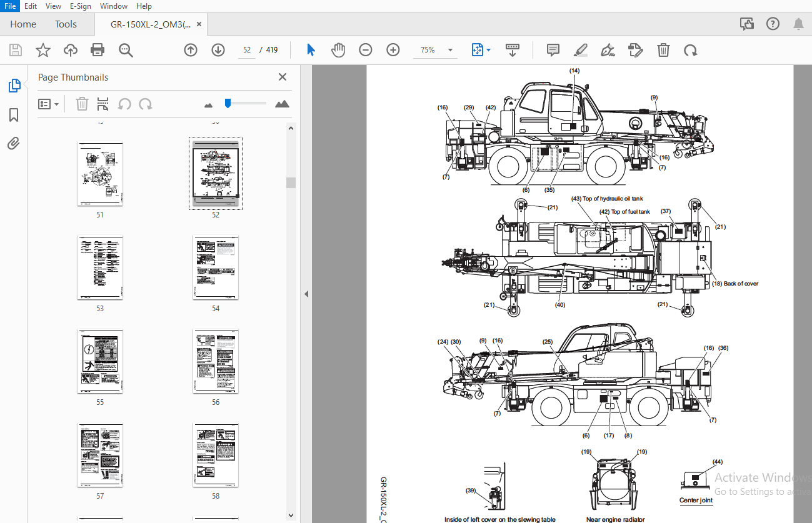Print the document
The height and width of the screenshot is (523, 812).
[98, 51]
